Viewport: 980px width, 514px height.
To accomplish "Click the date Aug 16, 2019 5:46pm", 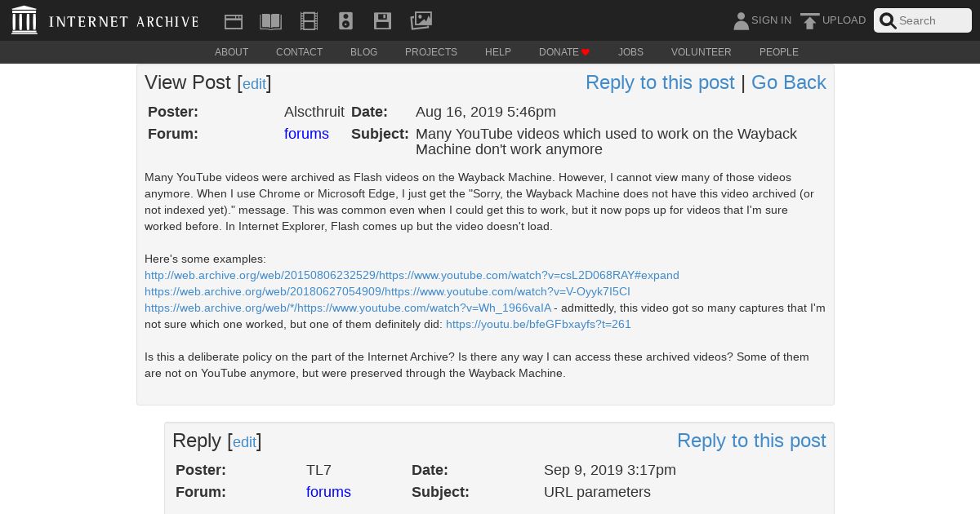I will coord(486,112).
